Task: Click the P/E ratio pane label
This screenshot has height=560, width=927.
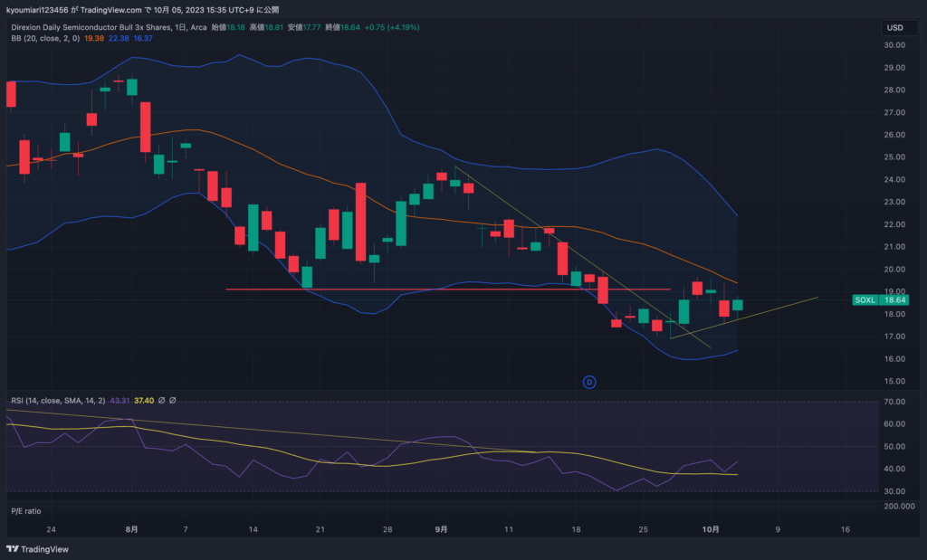Action: tap(26, 511)
